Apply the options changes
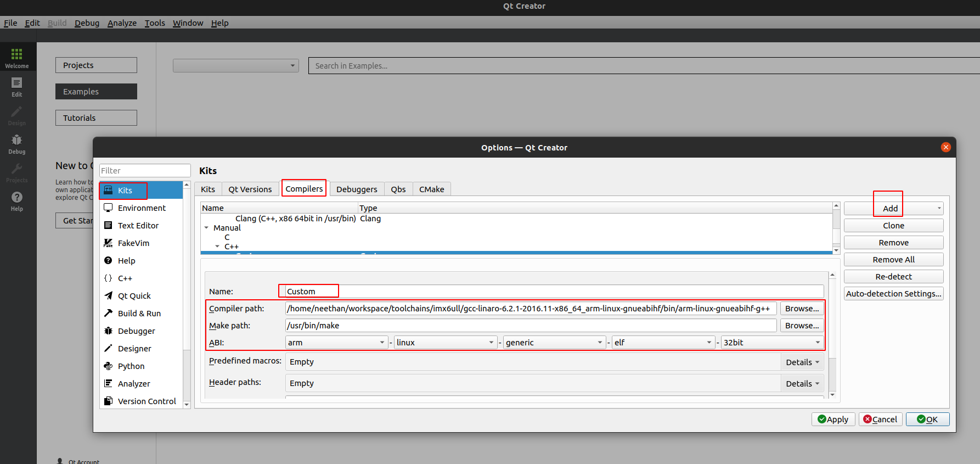980x464 pixels. click(x=833, y=419)
